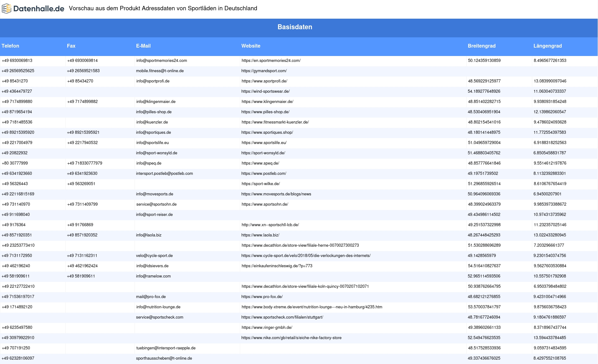Select phone number +49 4364479727
The height and width of the screenshot is (364, 598).
tap(17, 91)
